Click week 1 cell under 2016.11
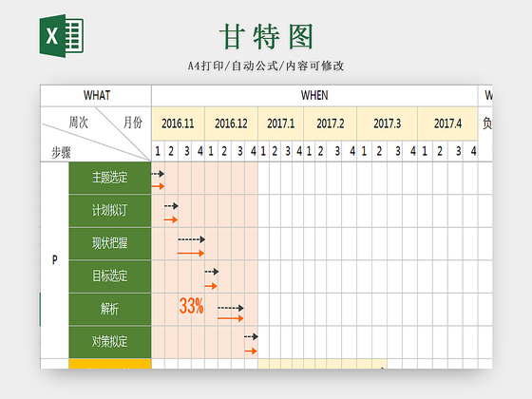The image size is (532, 399). (158, 151)
